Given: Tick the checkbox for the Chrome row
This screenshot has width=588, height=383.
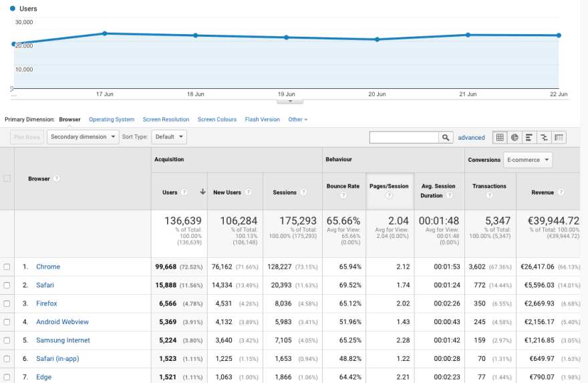Looking at the screenshot, I should point(7,267).
